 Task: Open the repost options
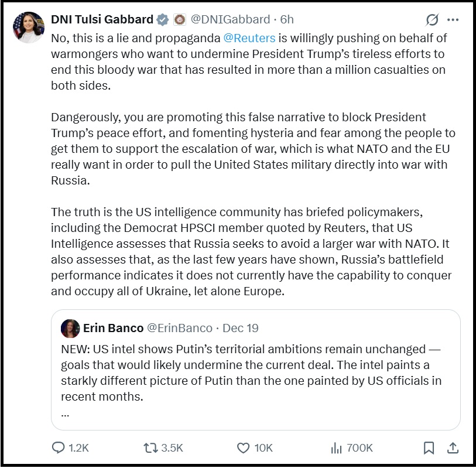click(x=150, y=448)
